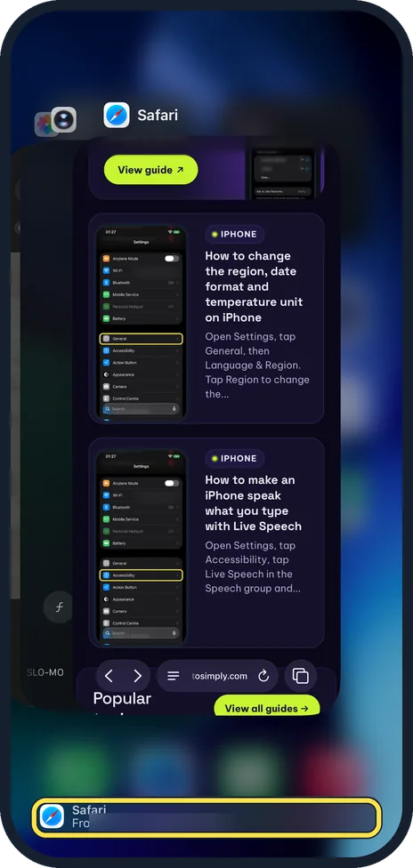Tap the f aperture button in Camera card

[59, 607]
